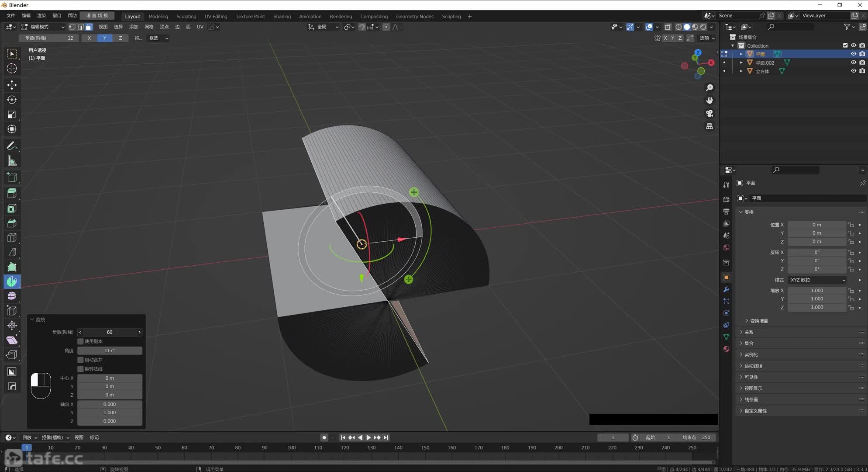This screenshot has width=868, height=472.
Task: Select the Bevel tool
Action: tap(12, 223)
